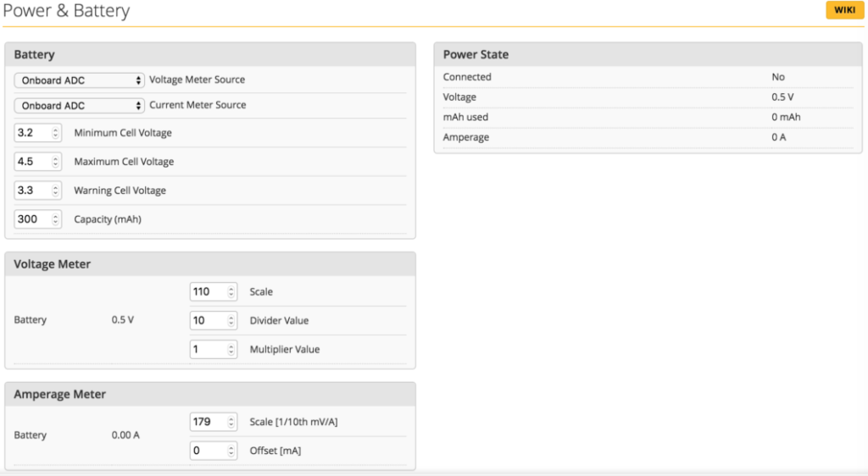
Task: Select the Divider Value input field
Action: click(x=208, y=321)
